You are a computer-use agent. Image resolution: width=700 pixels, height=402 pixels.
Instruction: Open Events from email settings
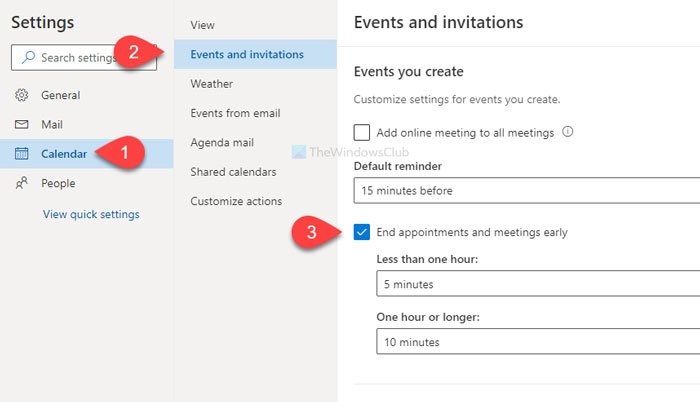235,113
